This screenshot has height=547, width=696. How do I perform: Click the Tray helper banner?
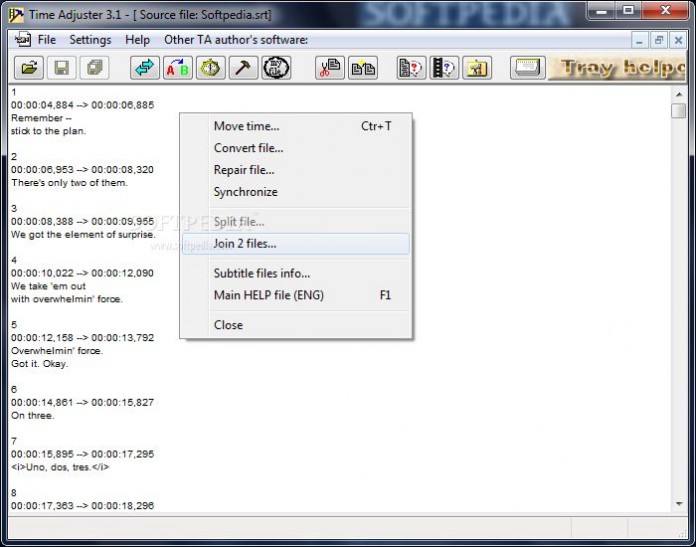click(x=617, y=68)
